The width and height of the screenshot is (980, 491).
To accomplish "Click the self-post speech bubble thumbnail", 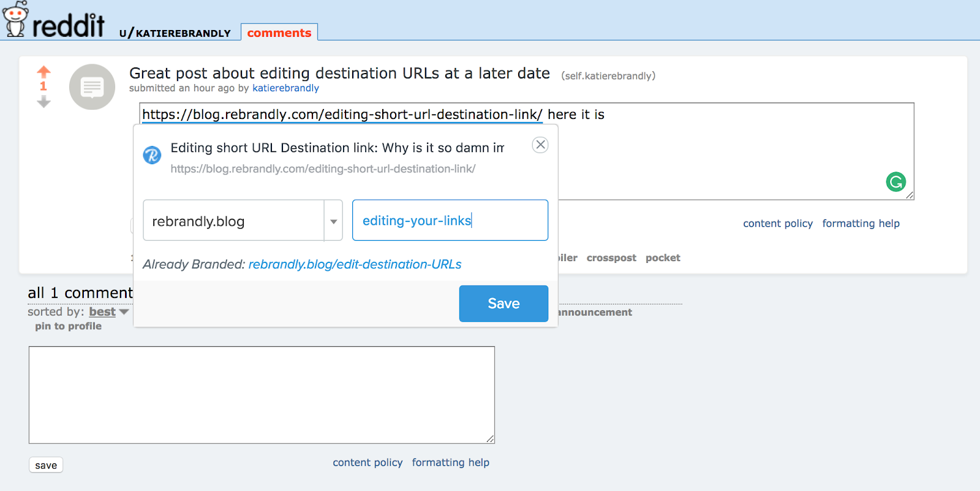I will [92, 87].
